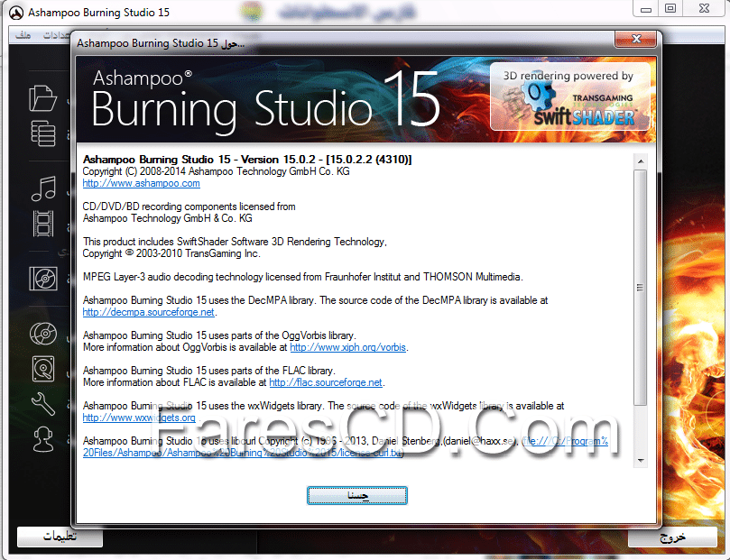The height and width of the screenshot is (560, 730).
Task: Open the Movie filmstrip icon in sidebar
Action: pyautogui.click(x=43, y=224)
